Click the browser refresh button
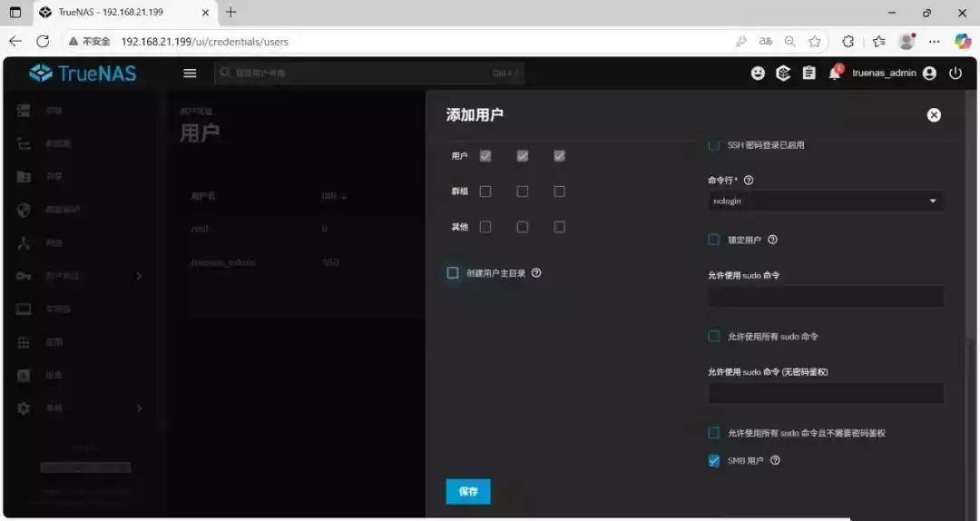 click(43, 41)
